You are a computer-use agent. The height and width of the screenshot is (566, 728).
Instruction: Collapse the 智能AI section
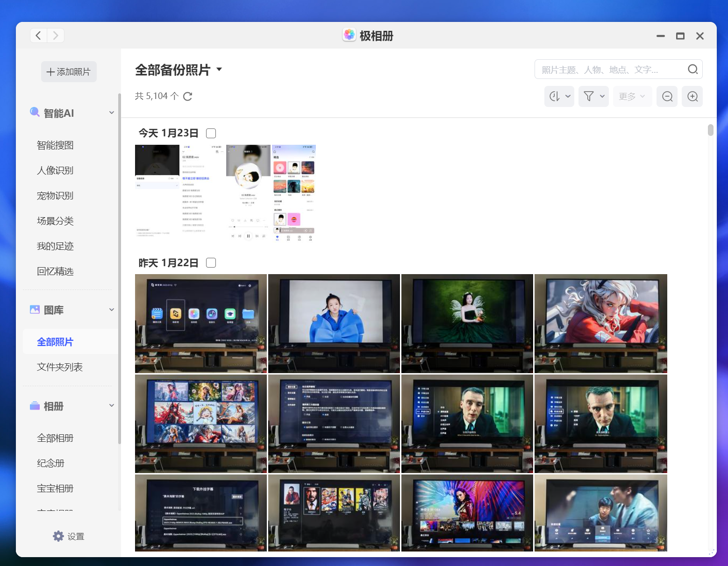[112, 113]
